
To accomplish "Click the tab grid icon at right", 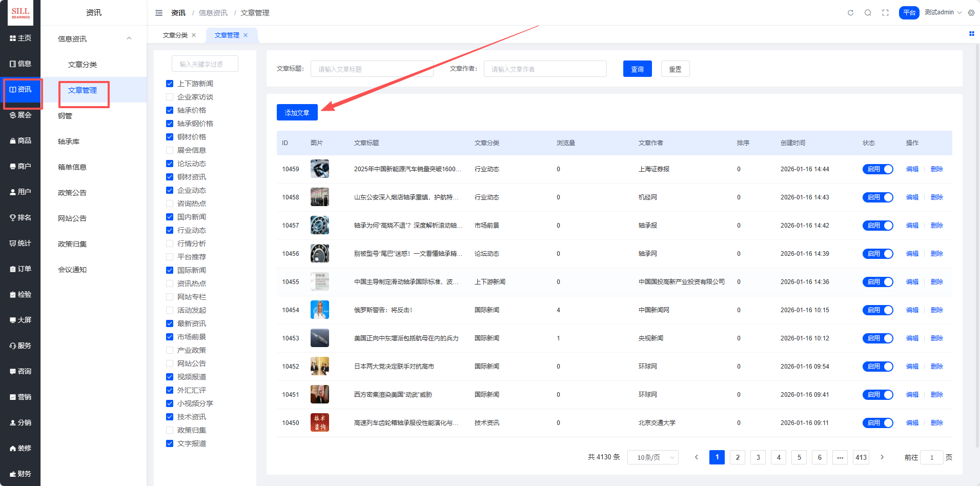I will click(971, 34).
